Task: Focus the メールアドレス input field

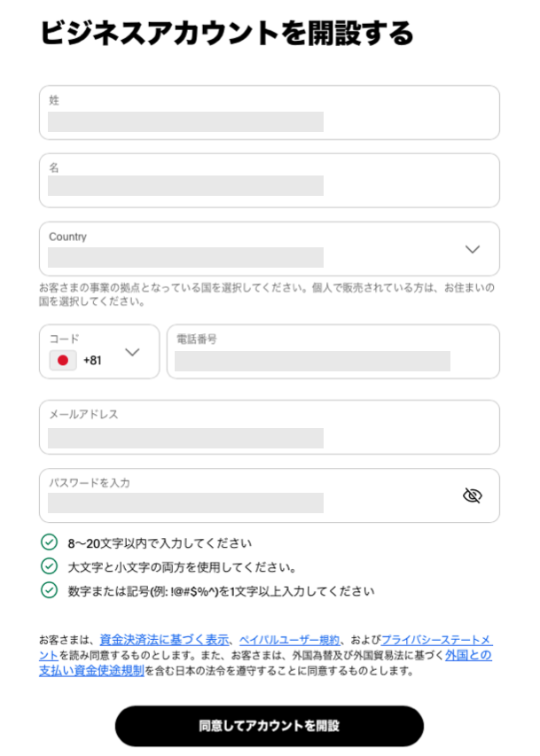Action: pyautogui.click(x=270, y=427)
